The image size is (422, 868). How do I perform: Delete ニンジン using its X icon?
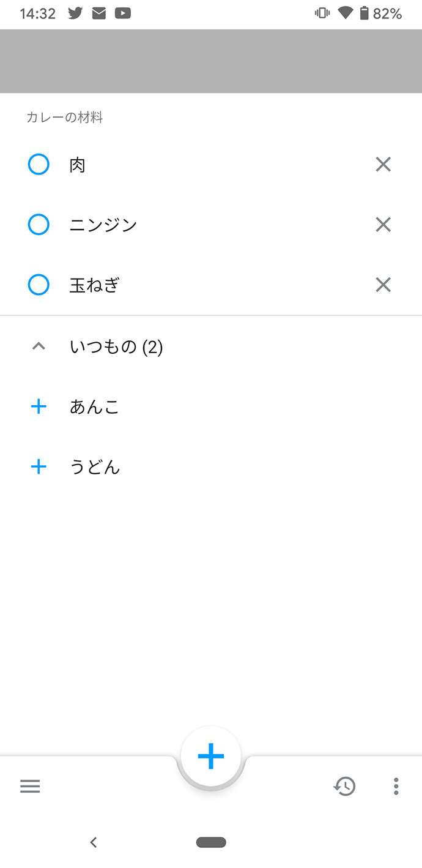pos(383,225)
